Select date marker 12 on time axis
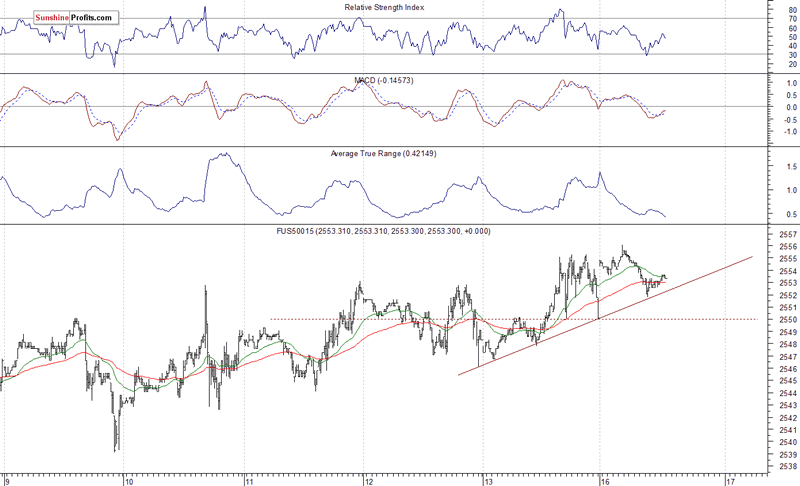This screenshot has height=486, width=800. [x=369, y=479]
